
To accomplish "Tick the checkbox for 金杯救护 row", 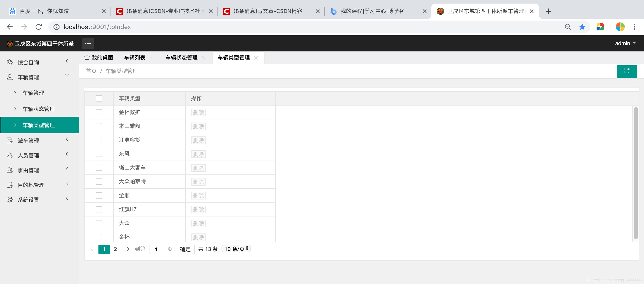I will [x=99, y=112].
